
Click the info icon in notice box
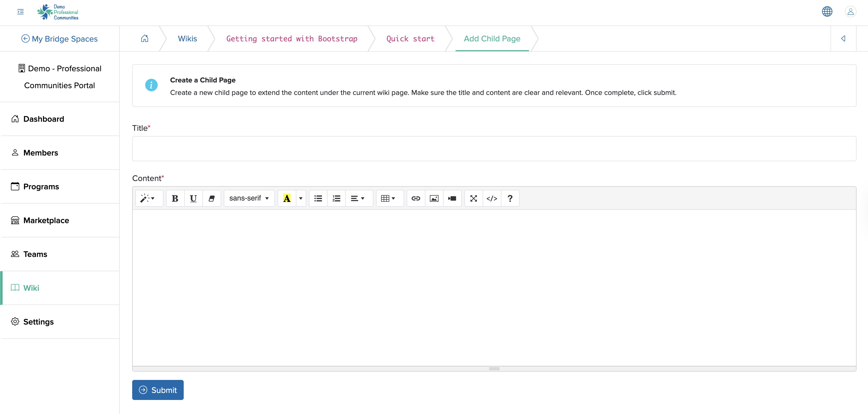pos(151,85)
